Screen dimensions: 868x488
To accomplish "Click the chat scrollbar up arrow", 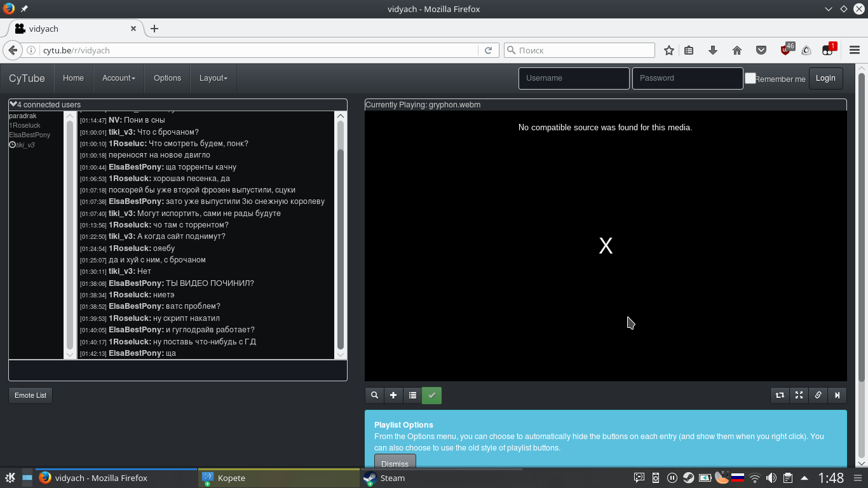I will click(x=341, y=116).
